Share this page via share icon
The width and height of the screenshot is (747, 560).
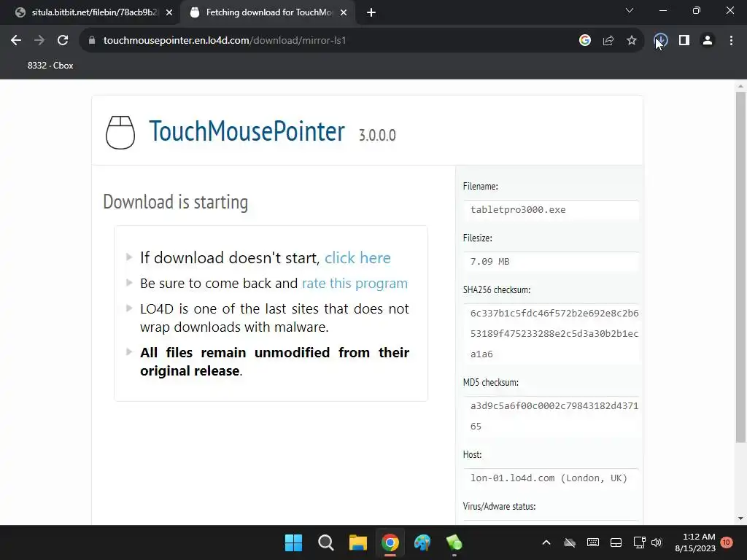point(608,41)
